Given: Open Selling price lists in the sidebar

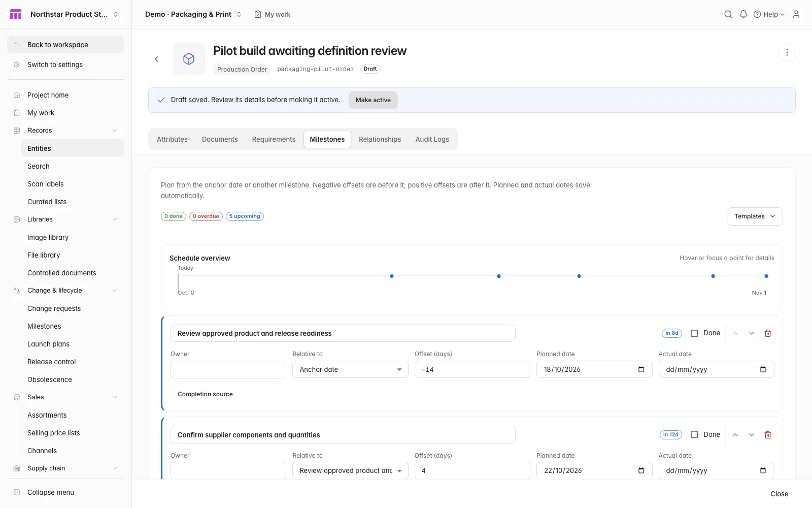Looking at the screenshot, I should (x=73, y=433).
